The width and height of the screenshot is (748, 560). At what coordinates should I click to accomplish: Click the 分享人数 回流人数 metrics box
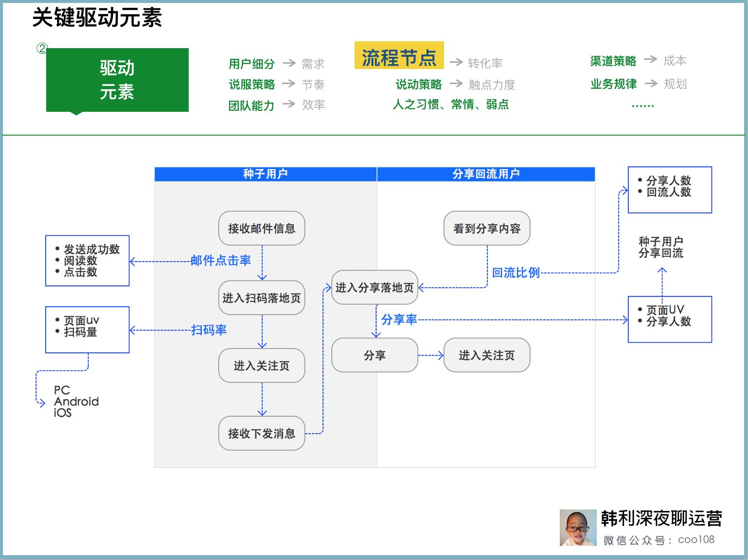coord(670,190)
